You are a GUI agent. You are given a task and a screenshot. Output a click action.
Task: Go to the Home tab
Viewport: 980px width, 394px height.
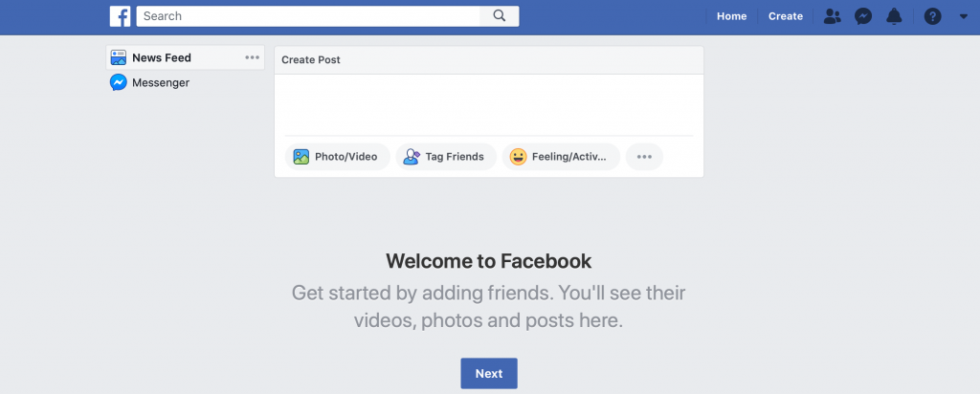tap(731, 17)
